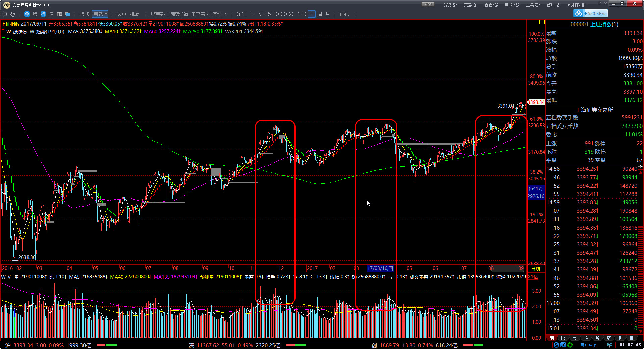Open F10 company info
Viewport: 644px width, 349px height.
tap(59, 14)
